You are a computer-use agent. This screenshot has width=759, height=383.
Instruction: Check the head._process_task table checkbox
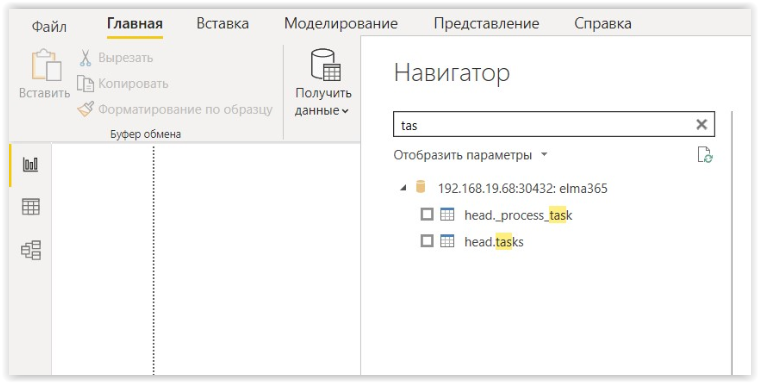click(x=426, y=214)
